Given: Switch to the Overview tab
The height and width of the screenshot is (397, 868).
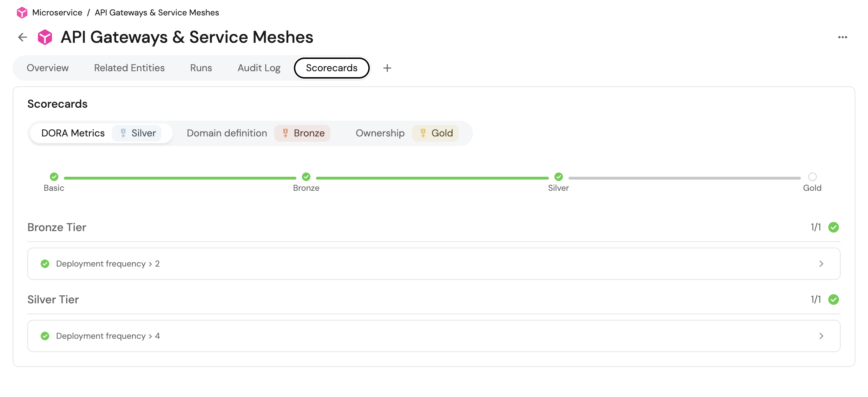Looking at the screenshot, I should pos(48,68).
